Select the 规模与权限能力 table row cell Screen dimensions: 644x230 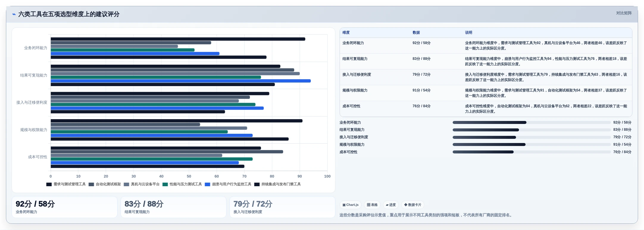(355, 90)
